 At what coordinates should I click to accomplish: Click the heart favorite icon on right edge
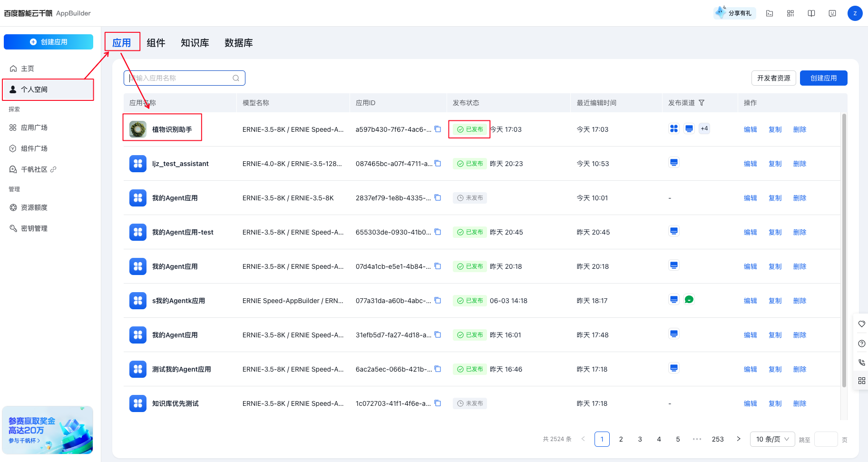(861, 324)
